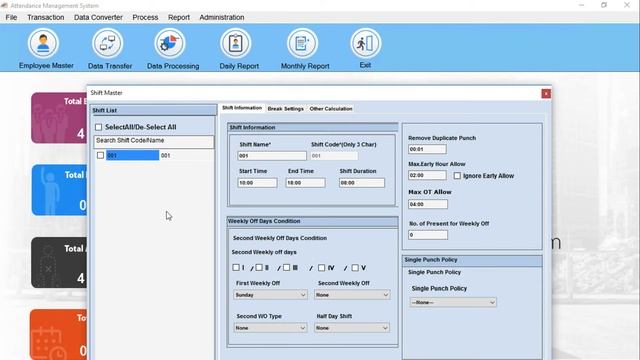Click the Max OT Allow field

(x=428, y=204)
